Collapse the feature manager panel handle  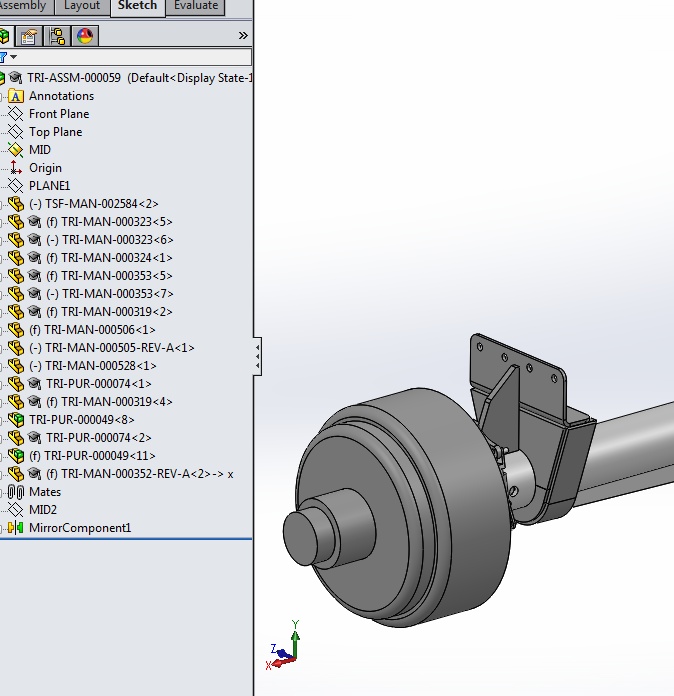[x=258, y=356]
